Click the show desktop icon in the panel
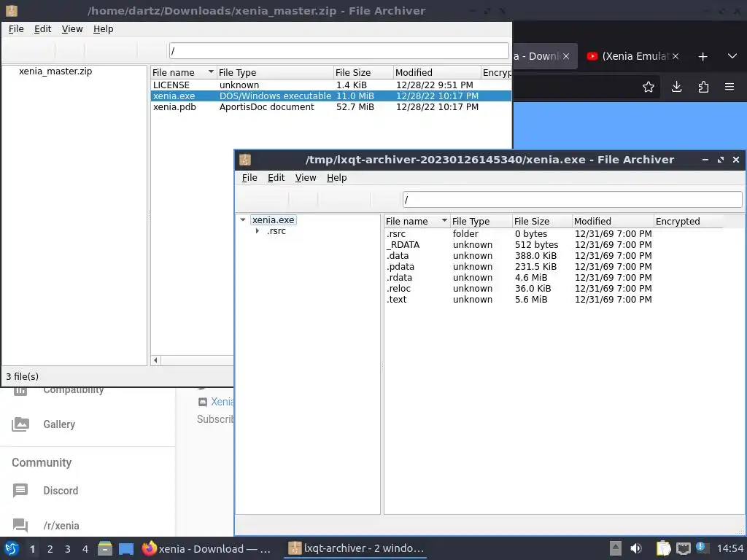Screen dimensions: 747x560 pyautogui.click(x=125, y=549)
